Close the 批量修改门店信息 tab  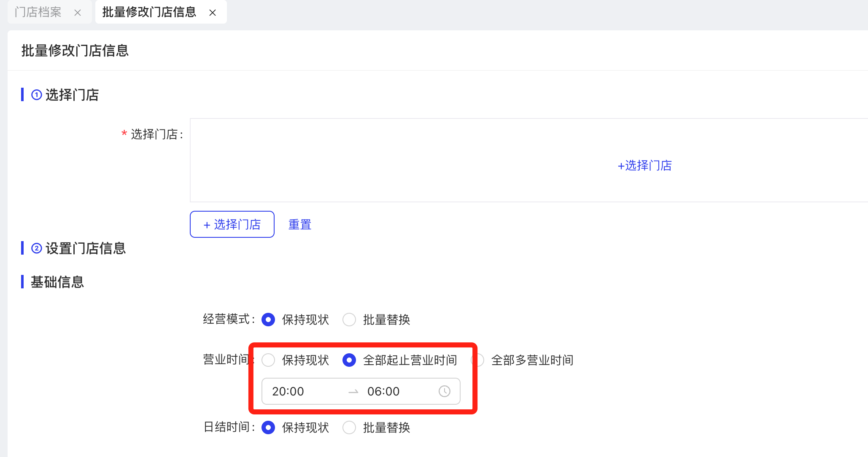pyautogui.click(x=213, y=13)
